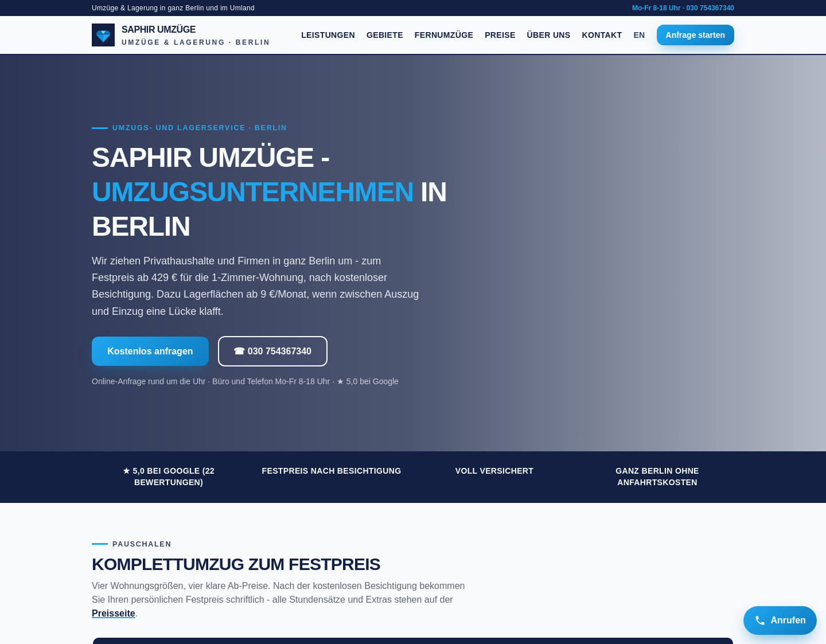Click the 'Voll versichert' text

pyautogui.click(x=494, y=471)
